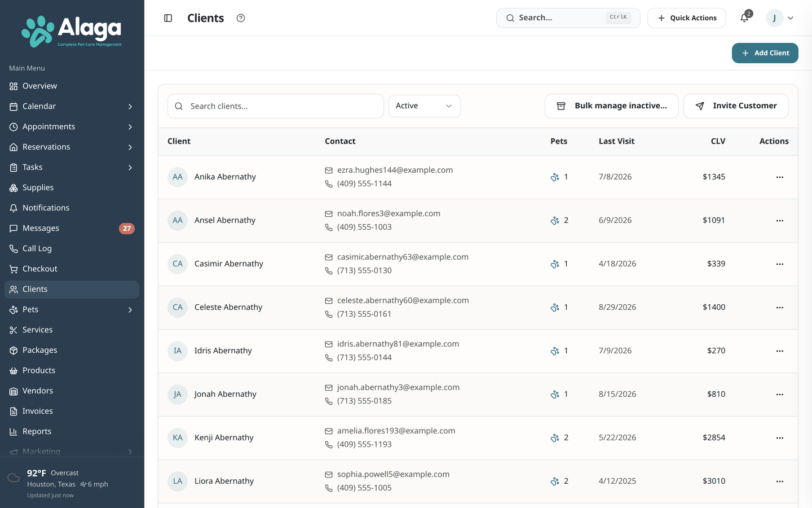
Task: Expand the Pets submenu chevron
Action: 130,310
